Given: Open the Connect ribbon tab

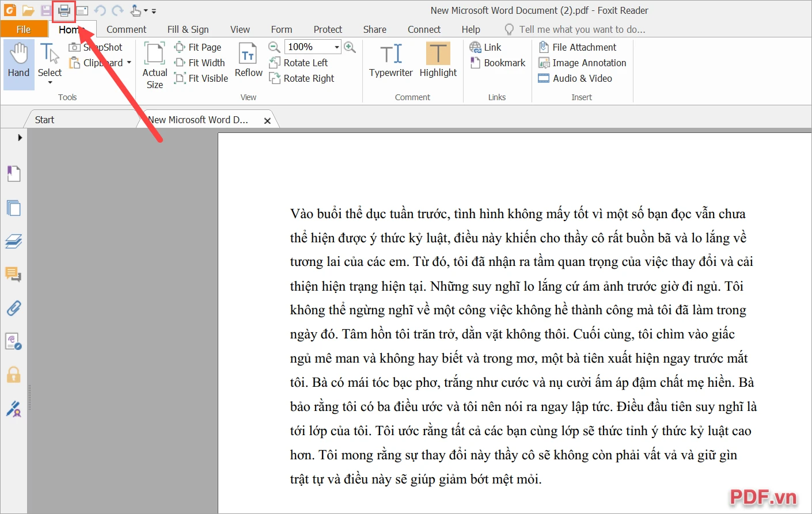Looking at the screenshot, I should tap(424, 29).
